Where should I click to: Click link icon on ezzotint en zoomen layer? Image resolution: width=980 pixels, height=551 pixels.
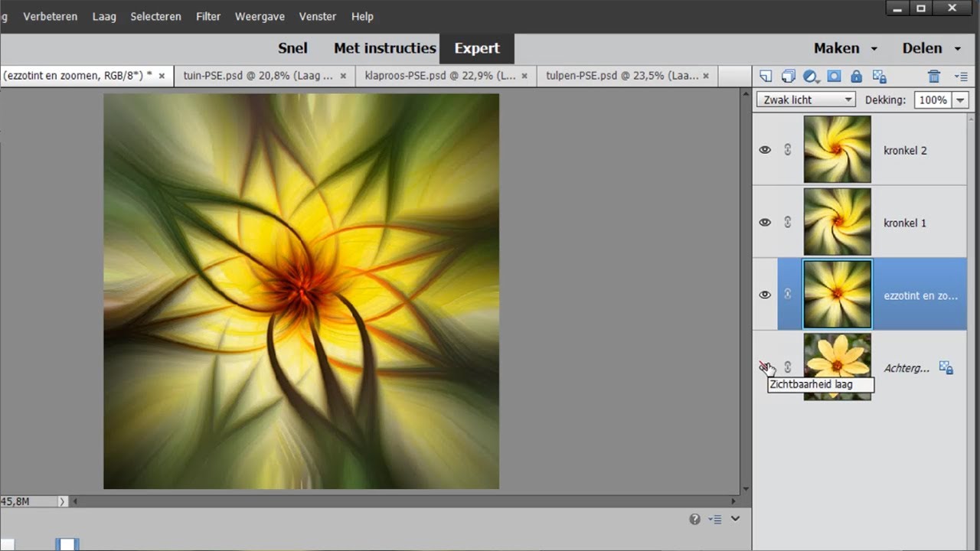pyautogui.click(x=787, y=294)
